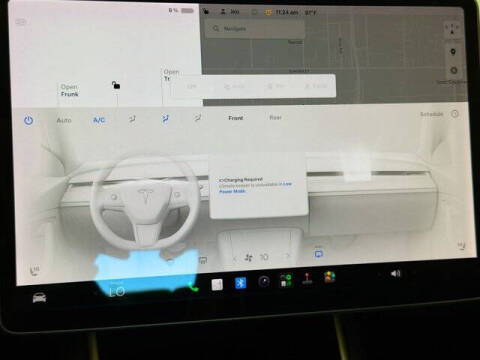The image size is (480, 360).
Task: Toggle the map orientation compass button
Action: coord(452,29)
